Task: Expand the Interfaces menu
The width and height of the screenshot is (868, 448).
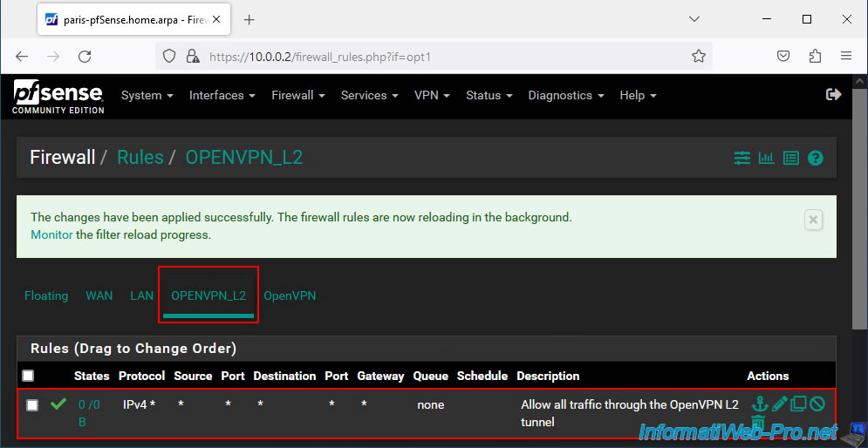Action: tap(222, 95)
